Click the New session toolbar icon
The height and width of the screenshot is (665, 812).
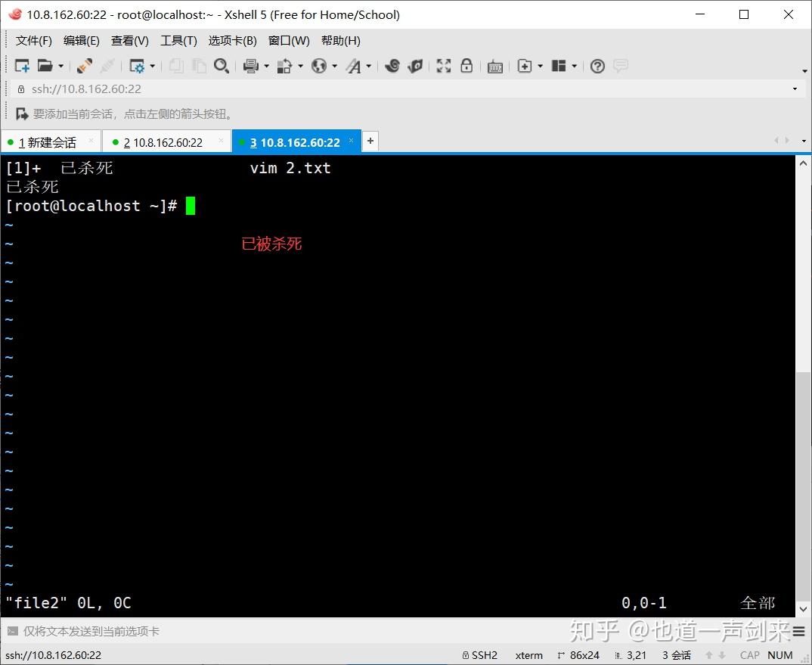pos(22,66)
